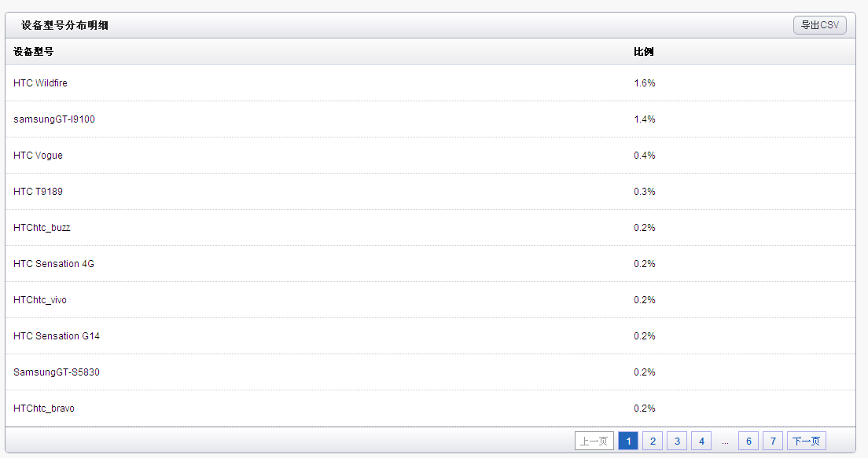Click the SamsungGT-S5830 entry
This screenshot has width=868, height=458.
57,372
